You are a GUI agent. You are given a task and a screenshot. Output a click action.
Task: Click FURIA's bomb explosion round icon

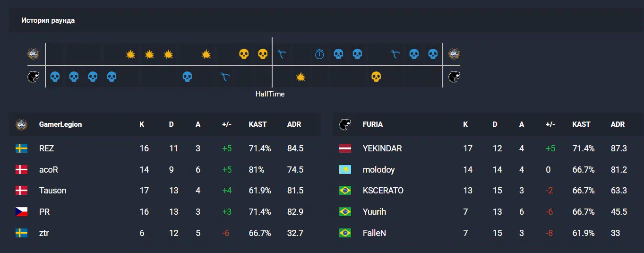tap(301, 77)
